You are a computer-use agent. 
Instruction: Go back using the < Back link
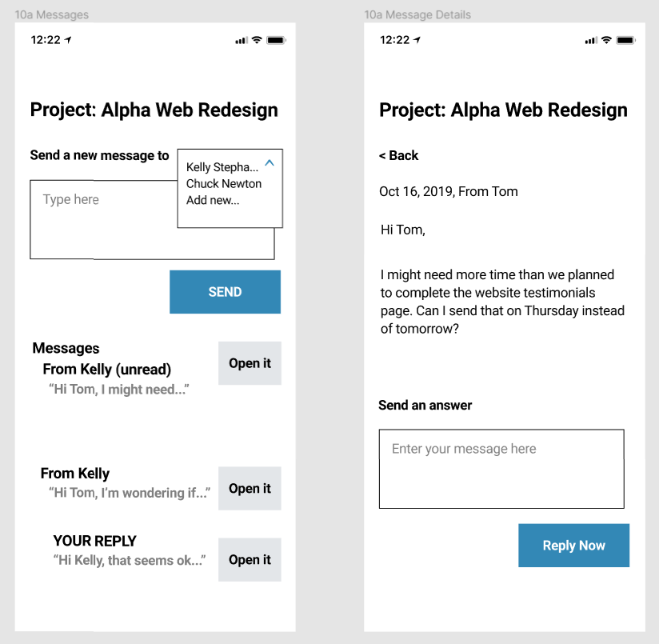point(399,155)
